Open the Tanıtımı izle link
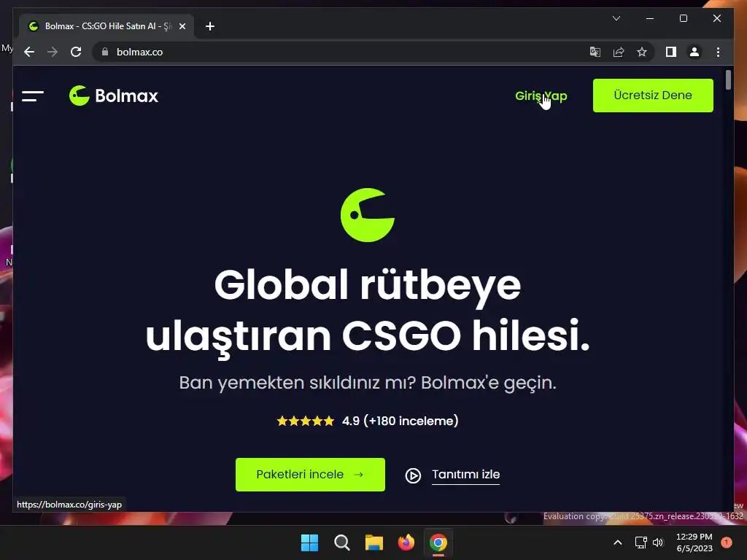The width and height of the screenshot is (747, 560). point(465,475)
